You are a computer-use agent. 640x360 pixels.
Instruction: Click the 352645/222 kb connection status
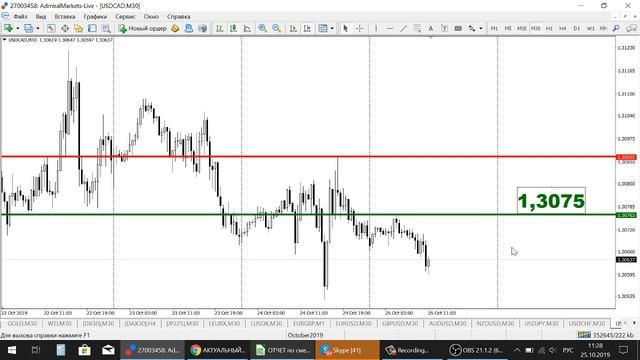point(607,335)
